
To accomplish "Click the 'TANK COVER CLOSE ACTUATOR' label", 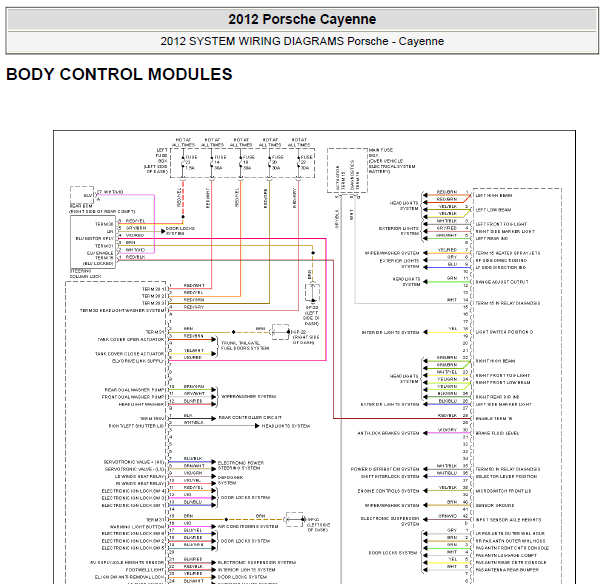I will [x=130, y=354].
